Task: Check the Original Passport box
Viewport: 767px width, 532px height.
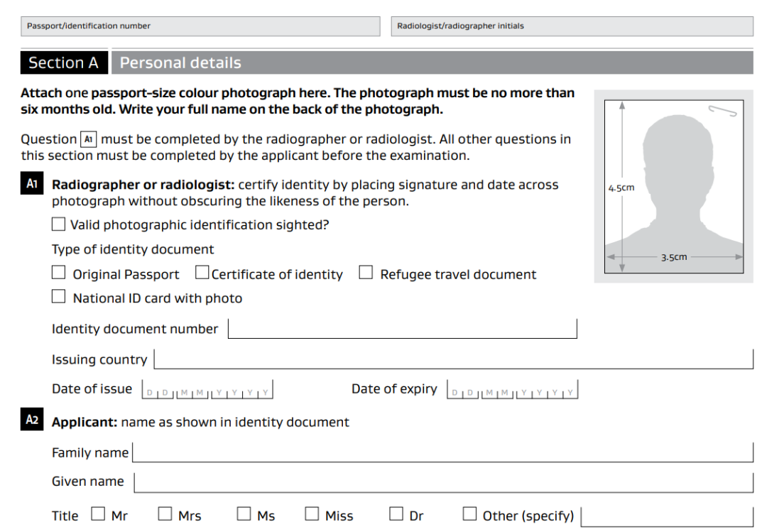Action: (x=58, y=273)
